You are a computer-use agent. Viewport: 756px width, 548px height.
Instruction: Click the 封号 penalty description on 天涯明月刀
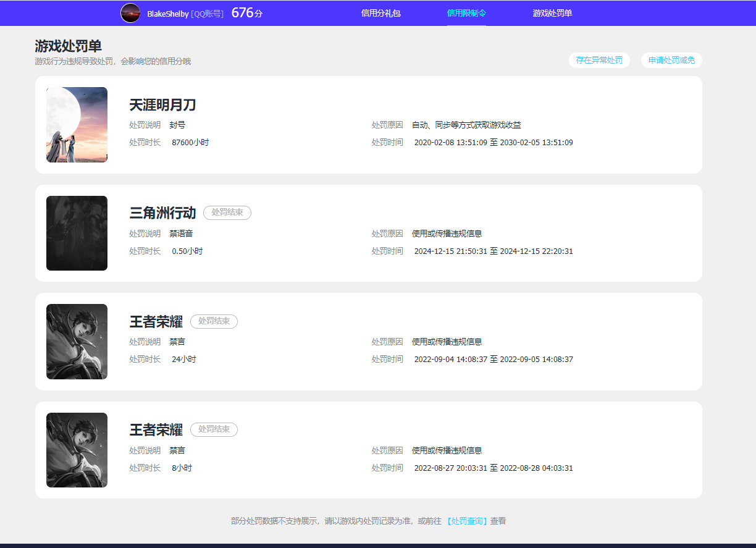179,124
